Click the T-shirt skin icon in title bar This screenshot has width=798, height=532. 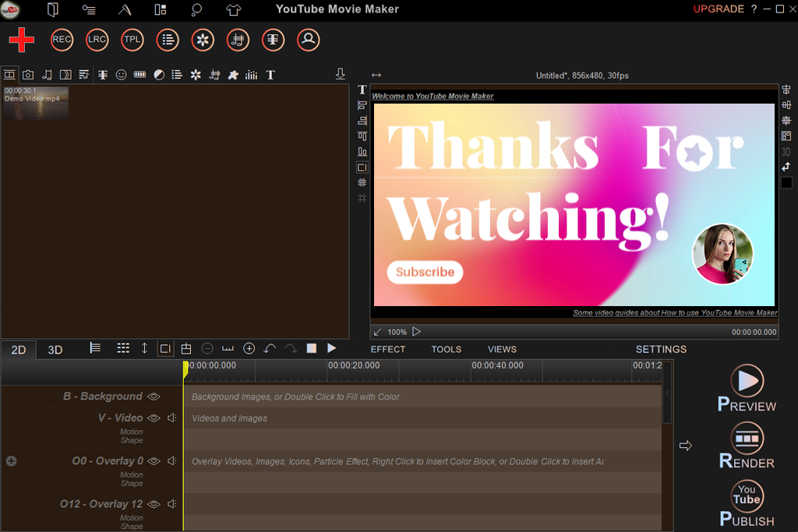point(233,9)
